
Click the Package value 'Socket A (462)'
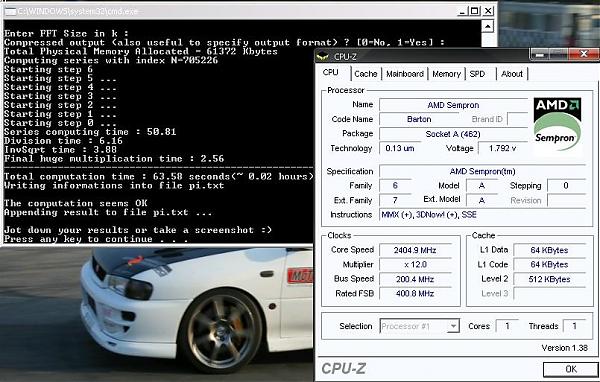(453, 134)
